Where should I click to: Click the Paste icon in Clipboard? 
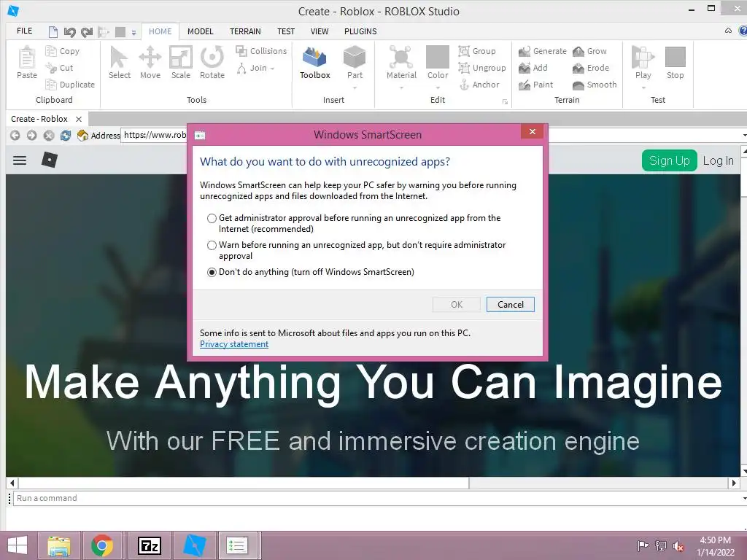point(27,58)
